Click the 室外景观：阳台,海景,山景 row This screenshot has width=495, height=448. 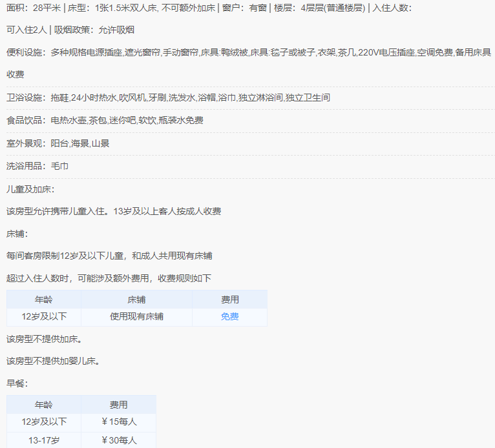(x=58, y=144)
